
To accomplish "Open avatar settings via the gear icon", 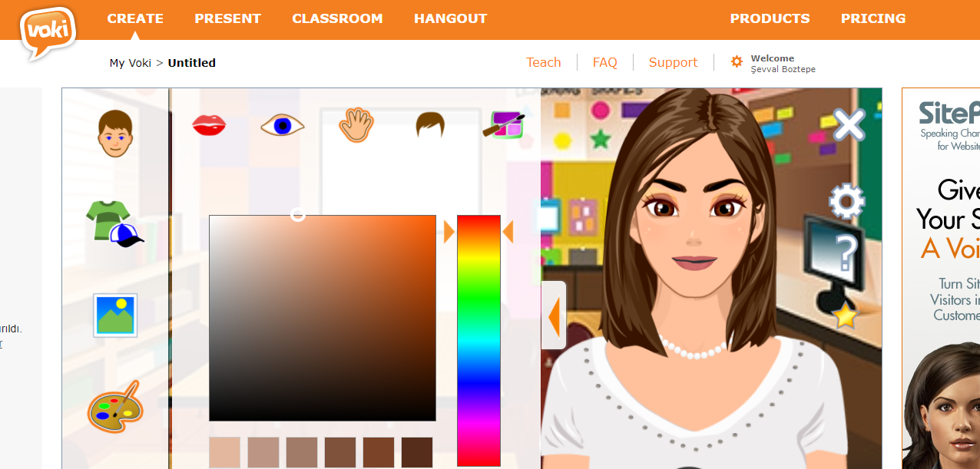I will 846,202.
